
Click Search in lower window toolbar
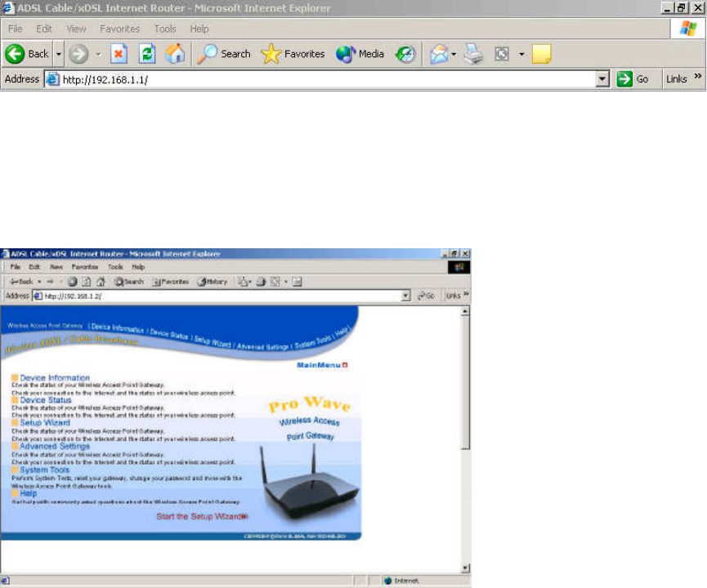pyautogui.click(x=129, y=282)
